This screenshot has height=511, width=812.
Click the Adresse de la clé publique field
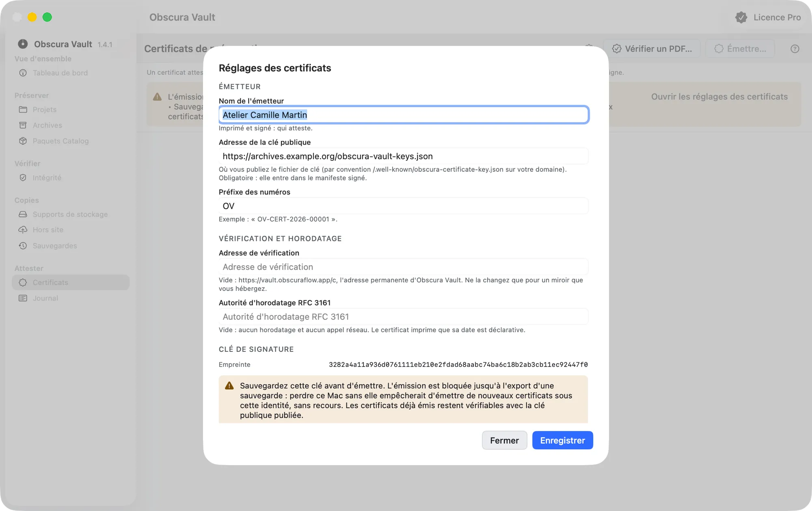[404, 156]
